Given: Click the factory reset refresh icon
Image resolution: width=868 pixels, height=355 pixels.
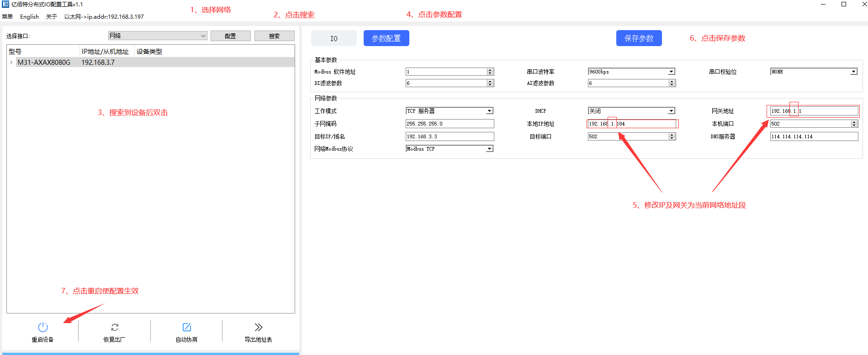Looking at the screenshot, I should coord(115,327).
